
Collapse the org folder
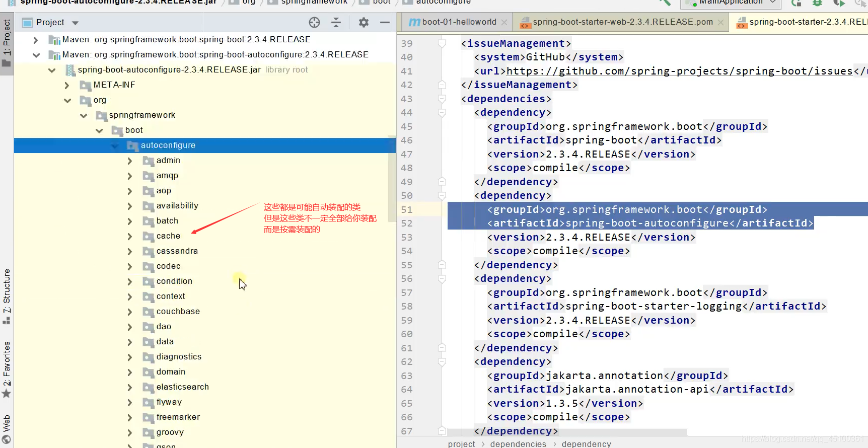click(67, 100)
